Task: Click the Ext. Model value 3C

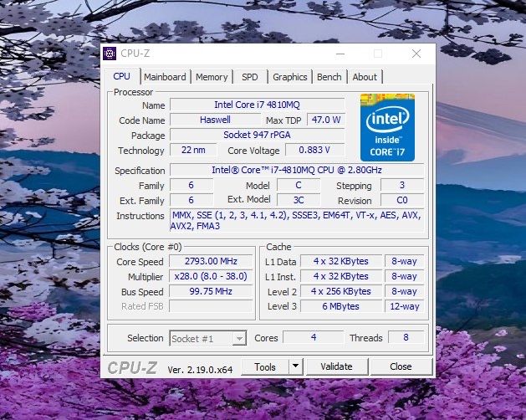Action: click(x=299, y=201)
